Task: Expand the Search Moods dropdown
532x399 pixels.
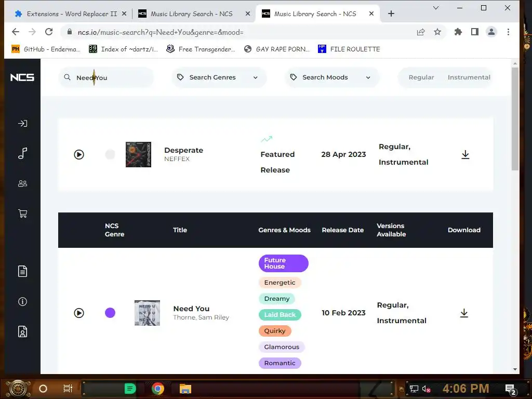Action: [x=332, y=77]
